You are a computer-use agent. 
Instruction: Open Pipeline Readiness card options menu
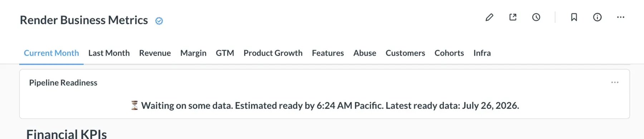click(x=615, y=83)
